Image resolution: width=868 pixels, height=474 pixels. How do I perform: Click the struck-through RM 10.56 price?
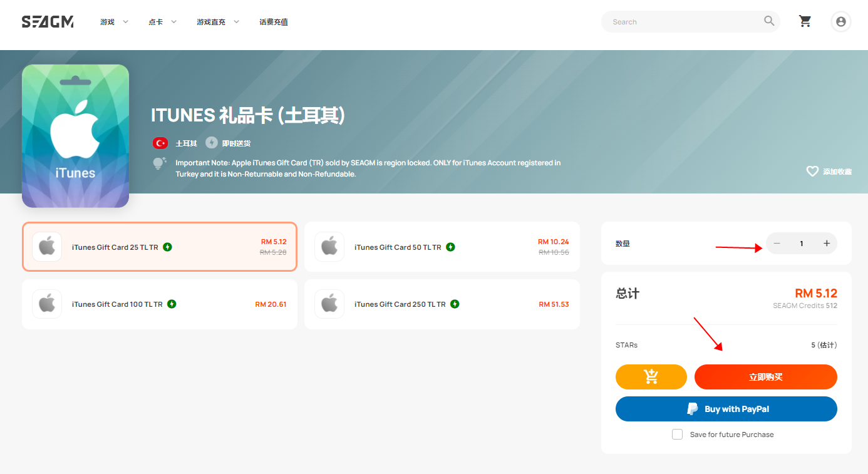pos(554,252)
